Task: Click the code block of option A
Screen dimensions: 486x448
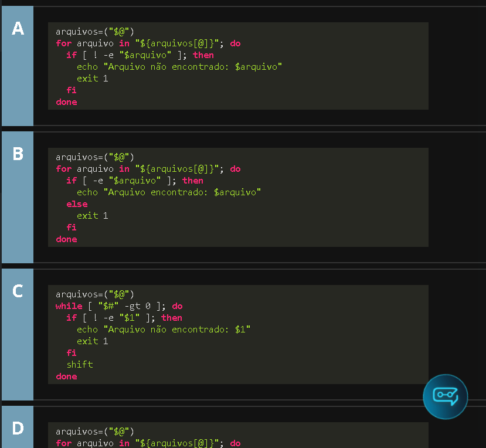Action: [238, 66]
